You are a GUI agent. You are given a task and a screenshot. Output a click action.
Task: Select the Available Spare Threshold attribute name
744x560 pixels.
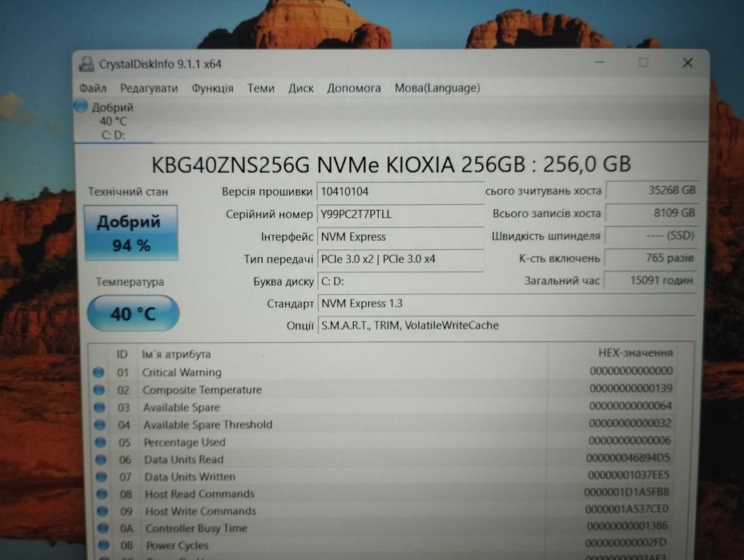(208, 425)
